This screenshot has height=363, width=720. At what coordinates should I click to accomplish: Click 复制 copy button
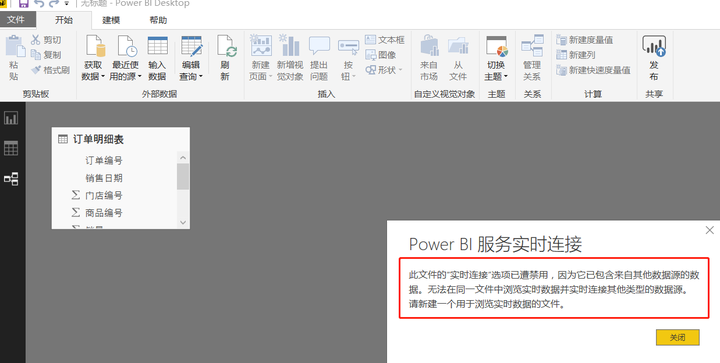46,55
